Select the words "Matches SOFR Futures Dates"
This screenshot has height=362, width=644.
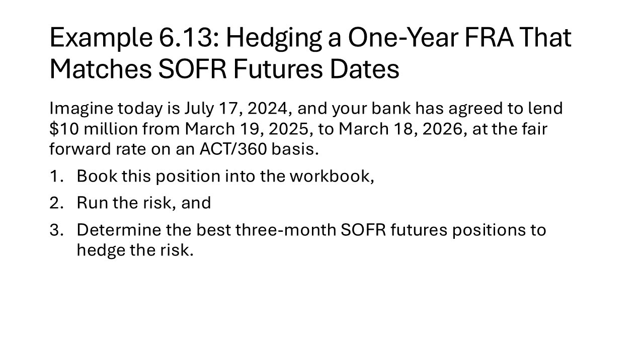click(x=224, y=69)
